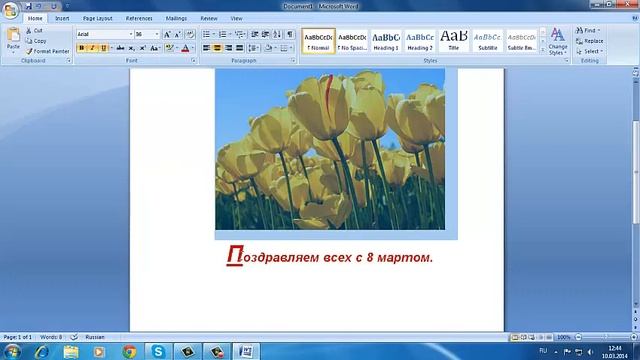640x360 pixels.
Task: Click the Replace command
Action: [589, 41]
